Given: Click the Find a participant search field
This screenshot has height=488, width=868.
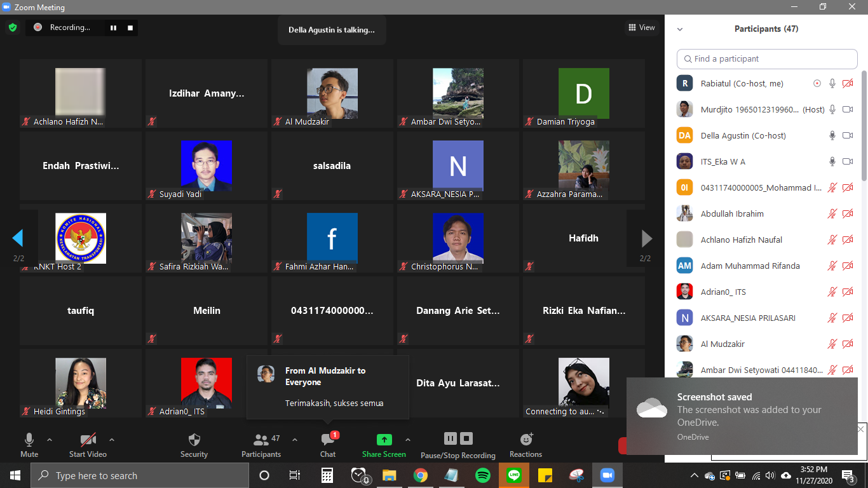Looking at the screenshot, I should [x=767, y=59].
